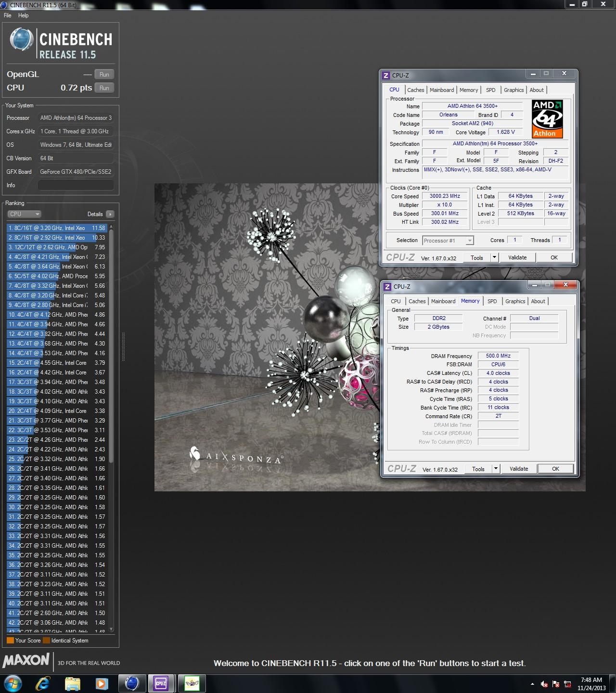Select ranking row 10 with score 4.86
The height and width of the screenshot is (693, 616).
[x=57, y=315]
